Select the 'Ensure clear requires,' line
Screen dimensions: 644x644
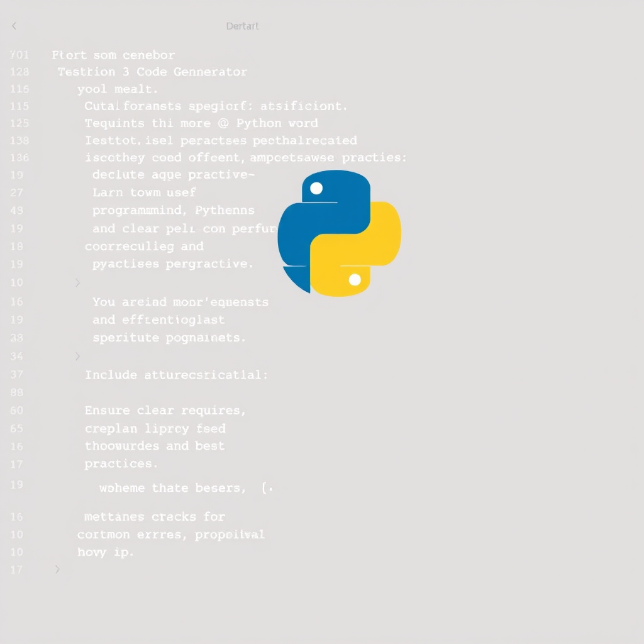165,410
